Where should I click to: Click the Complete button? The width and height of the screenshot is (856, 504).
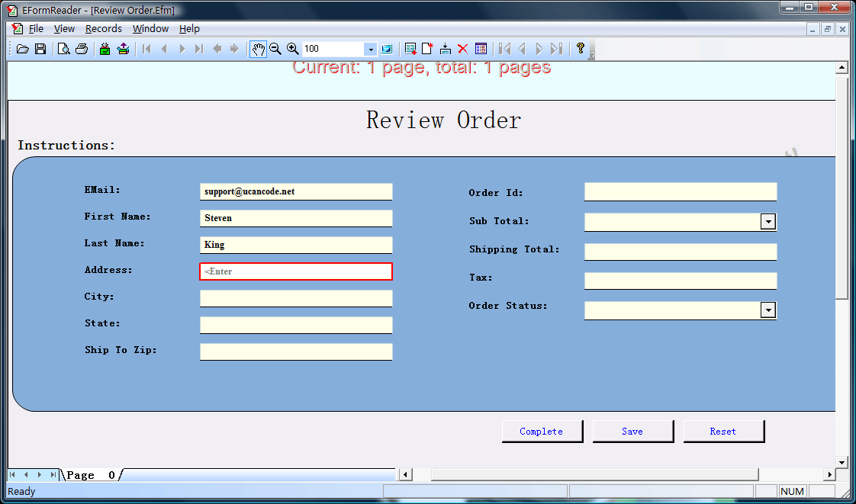click(542, 431)
